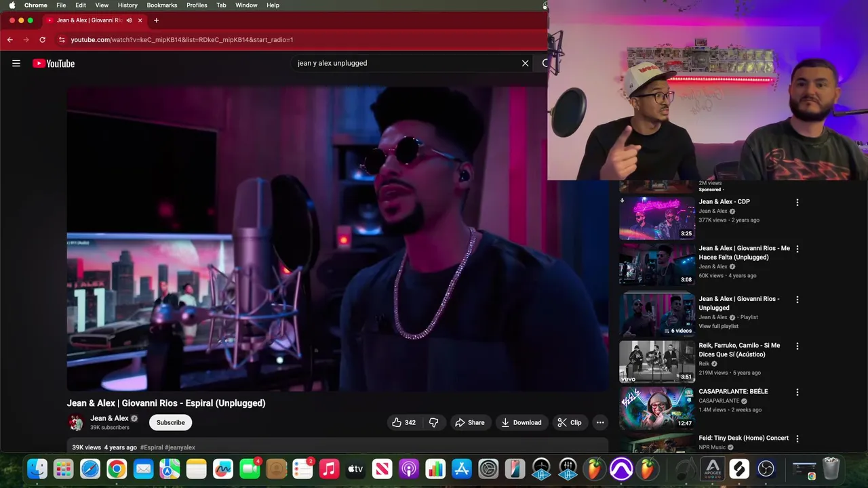This screenshot has height=488, width=868.
Task: Open App Store from the Dock
Action: [x=462, y=468]
